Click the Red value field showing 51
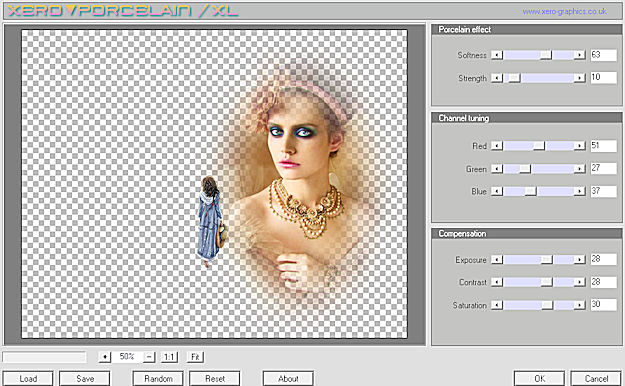 (603, 146)
